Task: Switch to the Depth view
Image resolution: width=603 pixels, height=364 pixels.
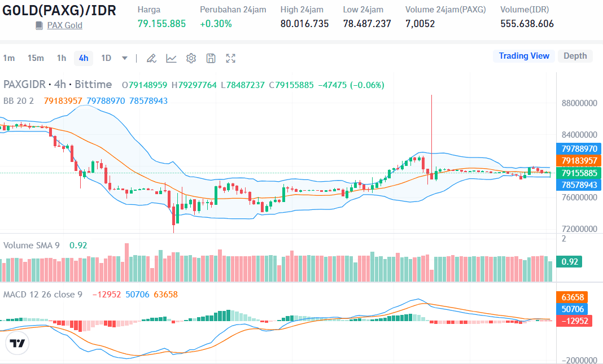Action: (575, 56)
